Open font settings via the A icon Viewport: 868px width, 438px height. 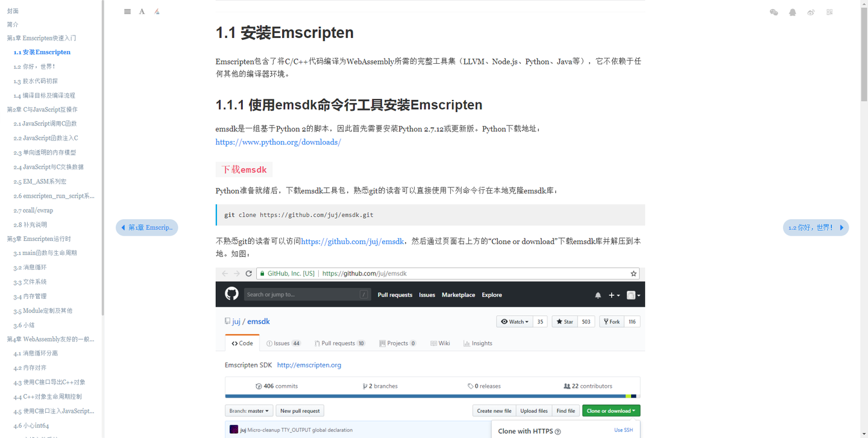tap(142, 11)
